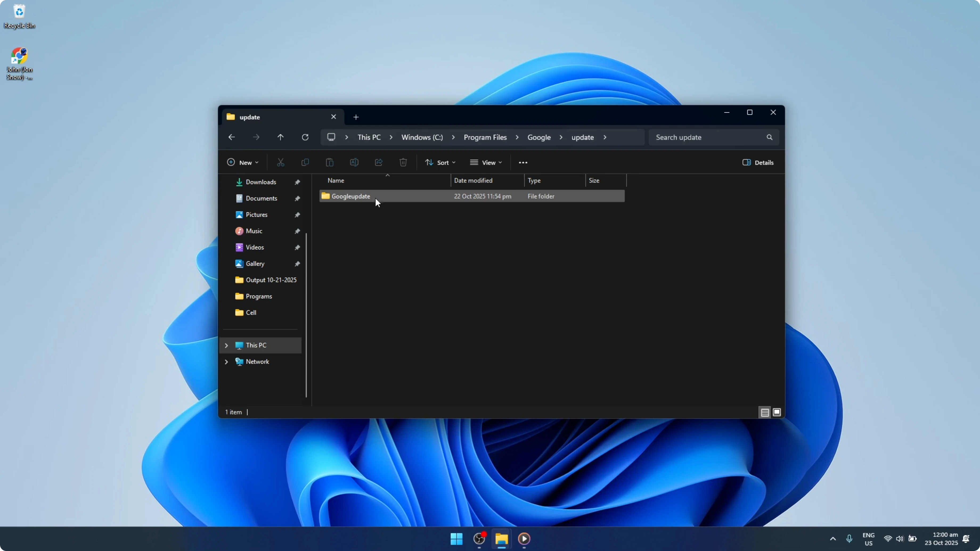This screenshot has width=980, height=551.
Task: Open the New item dropdown
Action: click(x=243, y=162)
